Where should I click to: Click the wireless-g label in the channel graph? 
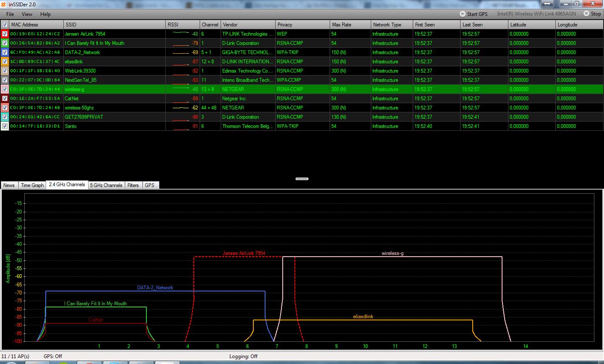(393, 253)
